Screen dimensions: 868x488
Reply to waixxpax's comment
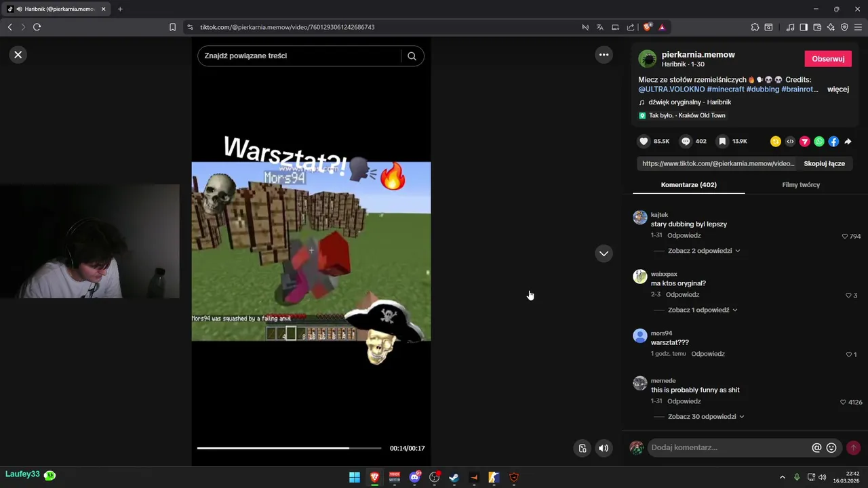click(x=682, y=295)
